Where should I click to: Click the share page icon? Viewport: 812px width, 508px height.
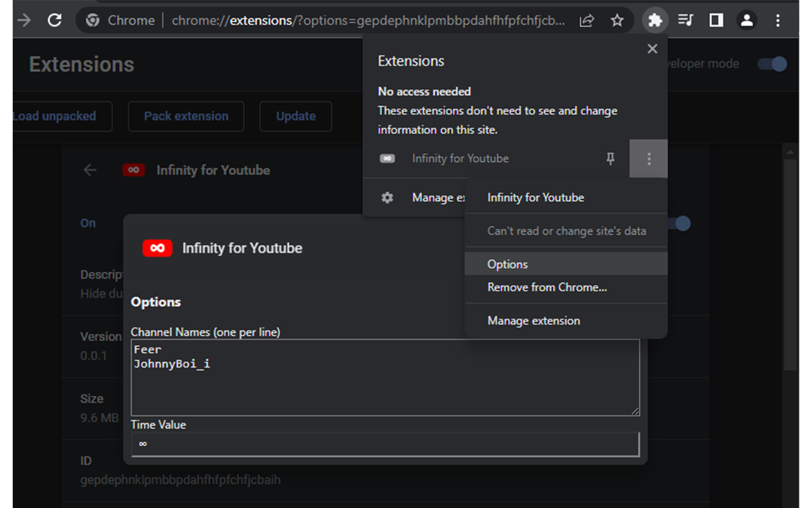[586, 20]
